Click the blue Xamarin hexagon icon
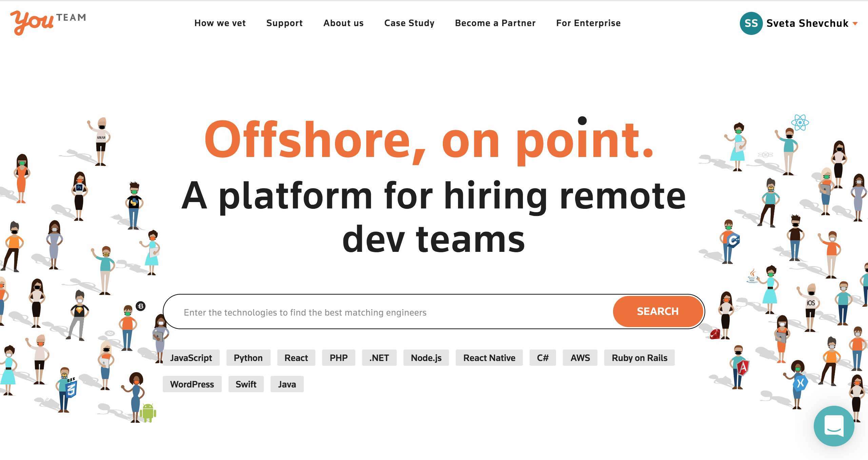Image resolution: width=868 pixels, height=460 pixels. click(800, 383)
